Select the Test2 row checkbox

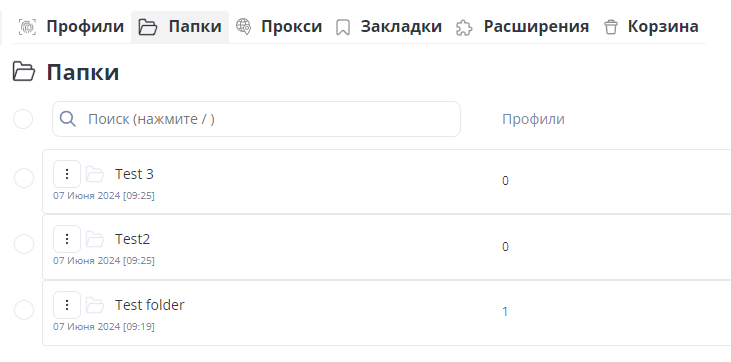pos(24,244)
